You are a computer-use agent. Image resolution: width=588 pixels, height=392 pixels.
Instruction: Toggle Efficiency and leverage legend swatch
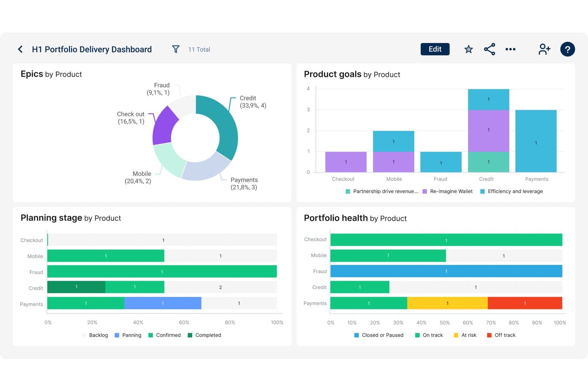482,191
